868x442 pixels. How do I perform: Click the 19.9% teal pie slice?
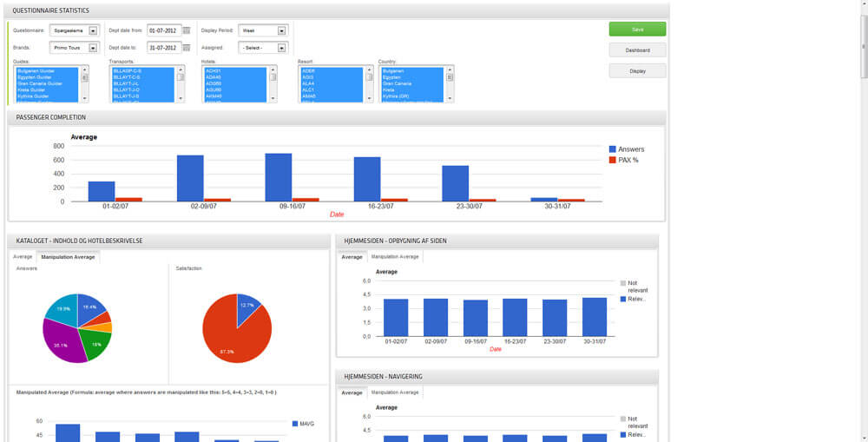[x=61, y=310]
